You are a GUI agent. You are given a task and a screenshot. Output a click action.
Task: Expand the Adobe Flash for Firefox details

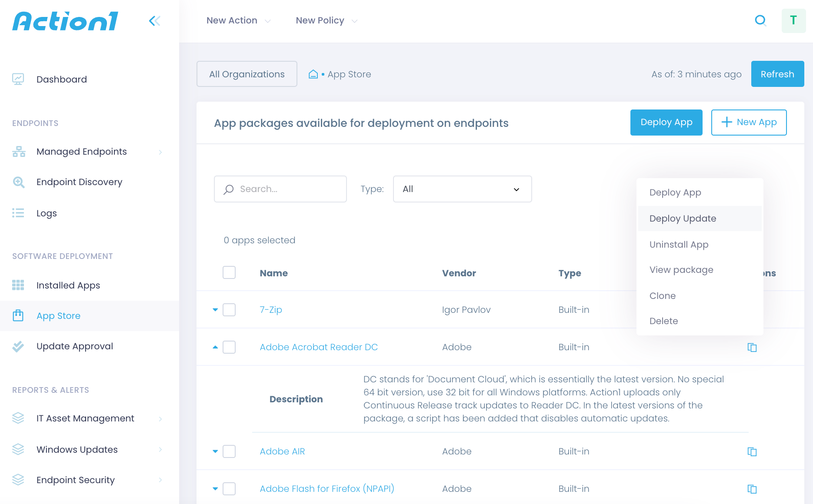tap(215, 489)
